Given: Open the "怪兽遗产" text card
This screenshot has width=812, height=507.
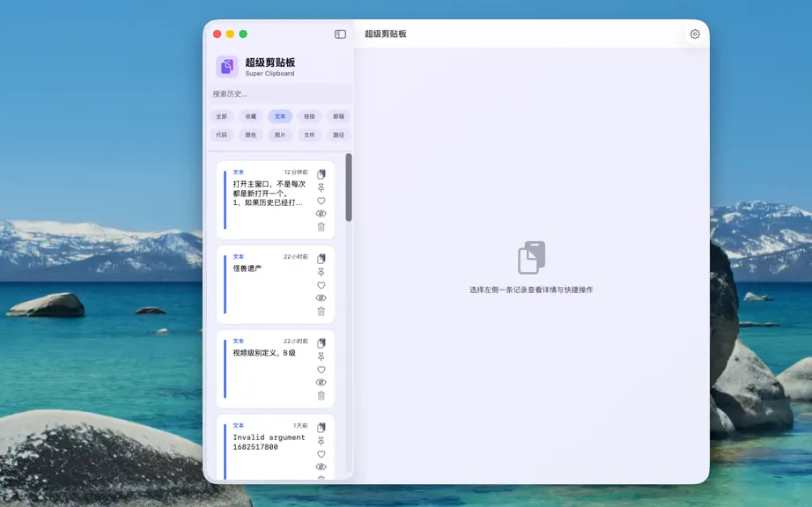Looking at the screenshot, I should click(x=276, y=284).
